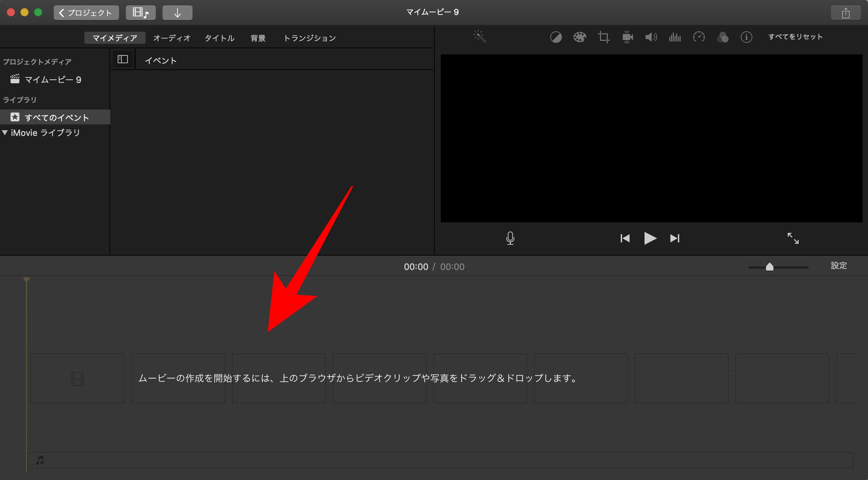Adjust the timeline zoom slider
This screenshot has height=480, width=868.
770,267
